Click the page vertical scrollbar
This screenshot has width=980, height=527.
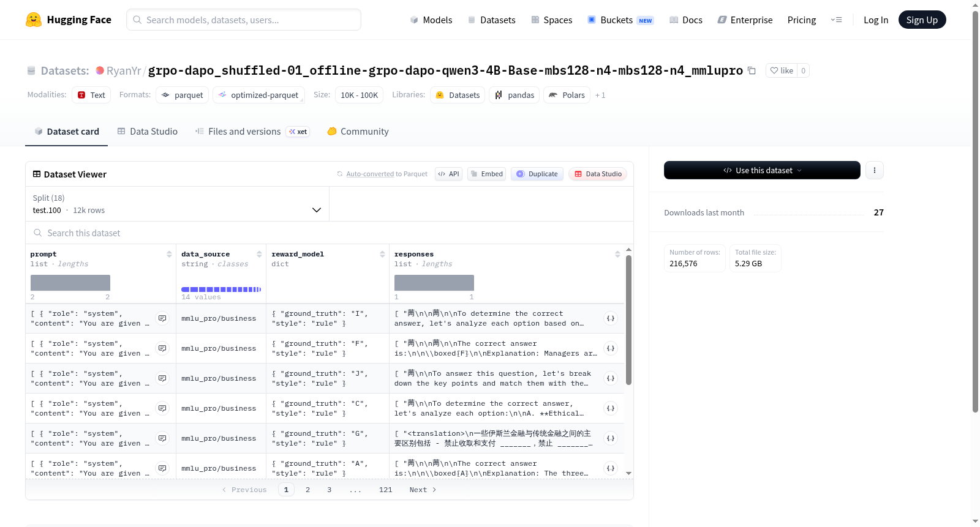(975, 211)
